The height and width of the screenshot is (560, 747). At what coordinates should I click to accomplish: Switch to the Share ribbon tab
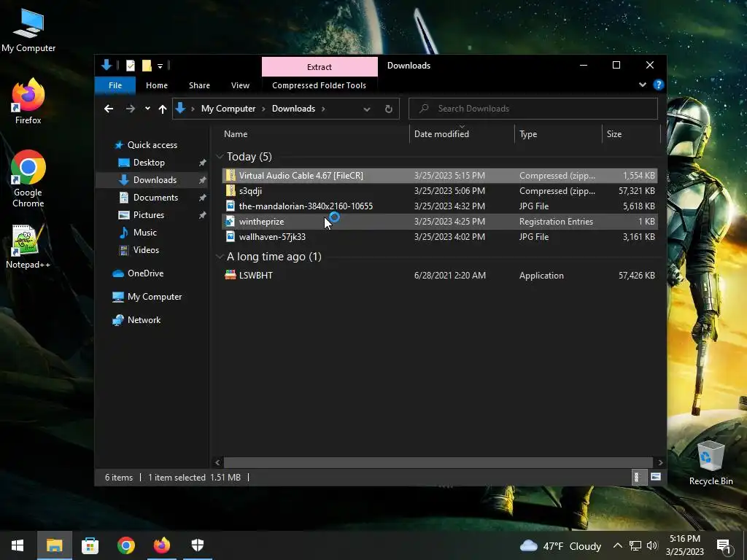point(199,85)
